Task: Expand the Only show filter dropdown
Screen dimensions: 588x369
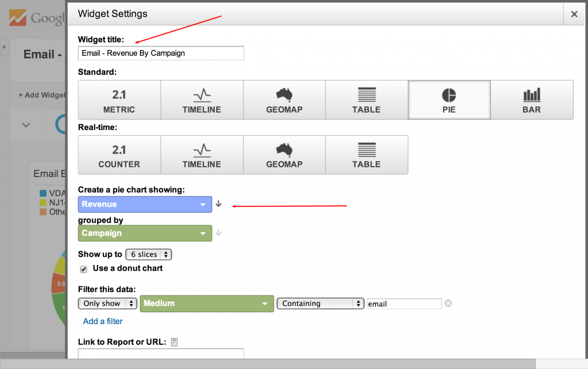Action: [x=107, y=303]
